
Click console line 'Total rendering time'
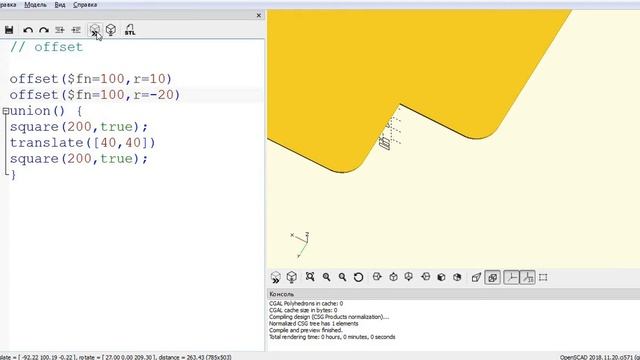332,337
